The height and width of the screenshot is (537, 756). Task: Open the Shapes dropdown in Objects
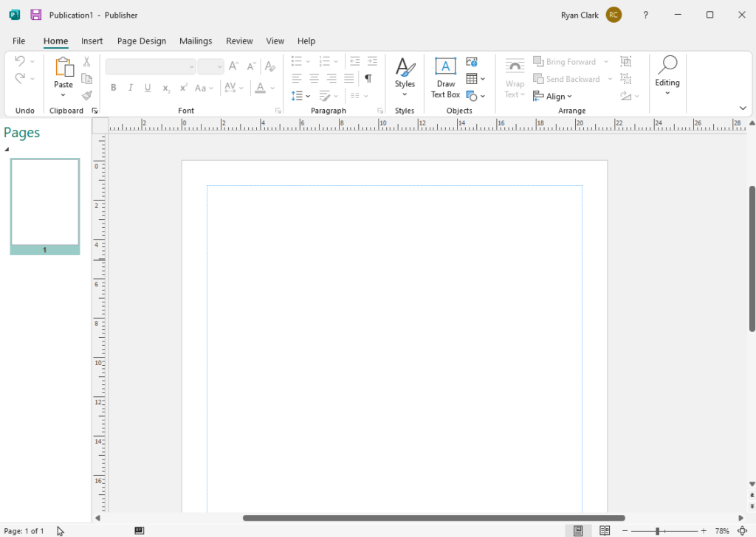(475, 96)
